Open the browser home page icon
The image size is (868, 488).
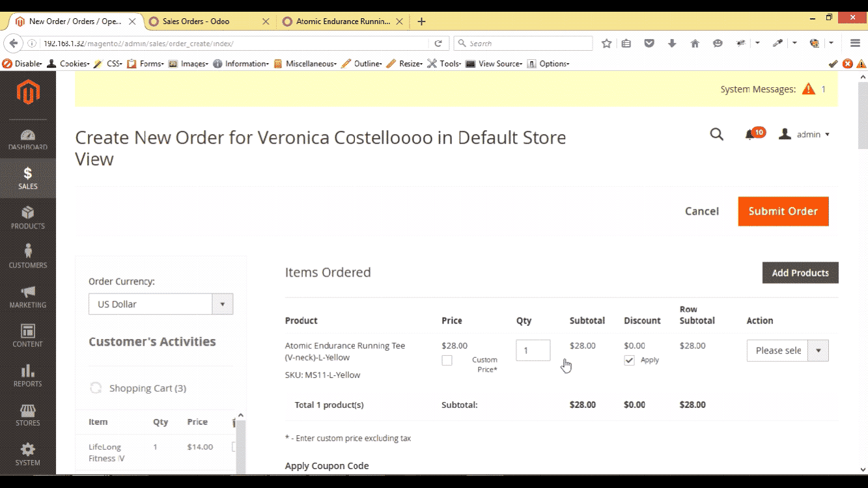click(695, 44)
